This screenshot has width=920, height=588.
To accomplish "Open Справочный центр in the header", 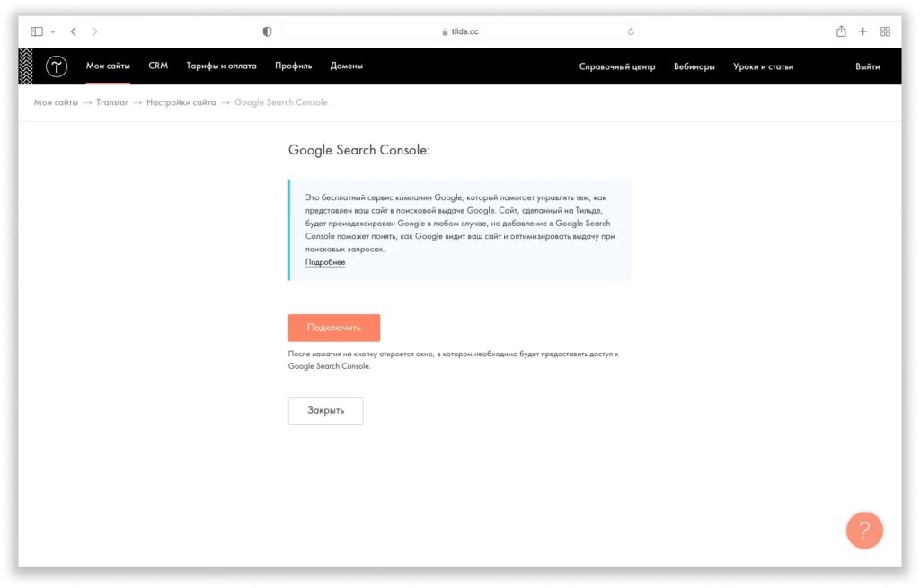I will click(617, 66).
